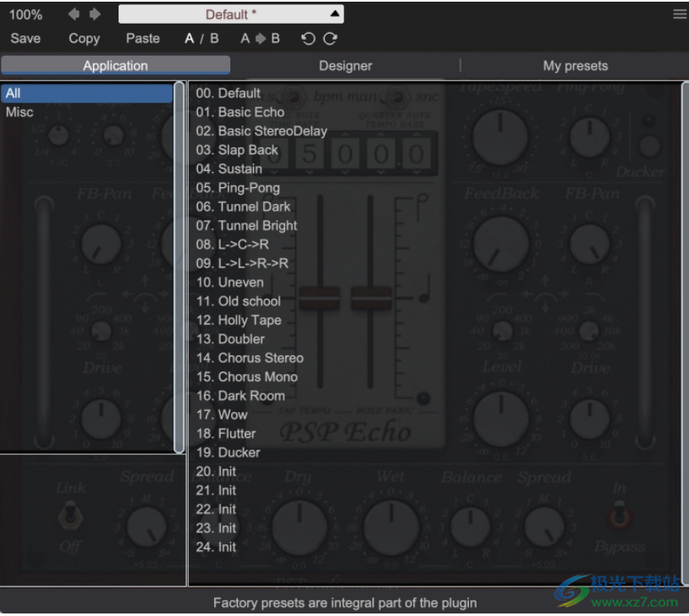Screen dimensions: 689x616
Task: Toggle the A / B comparison switch
Action: (x=201, y=38)
